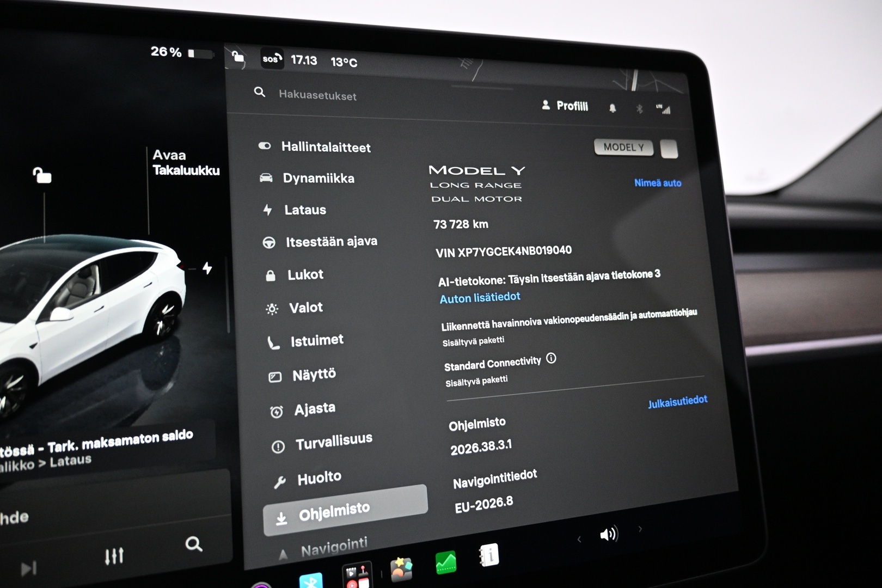
Task: Click Nimeä auto link
Action: pyautogui.click(x=658, y=183)
